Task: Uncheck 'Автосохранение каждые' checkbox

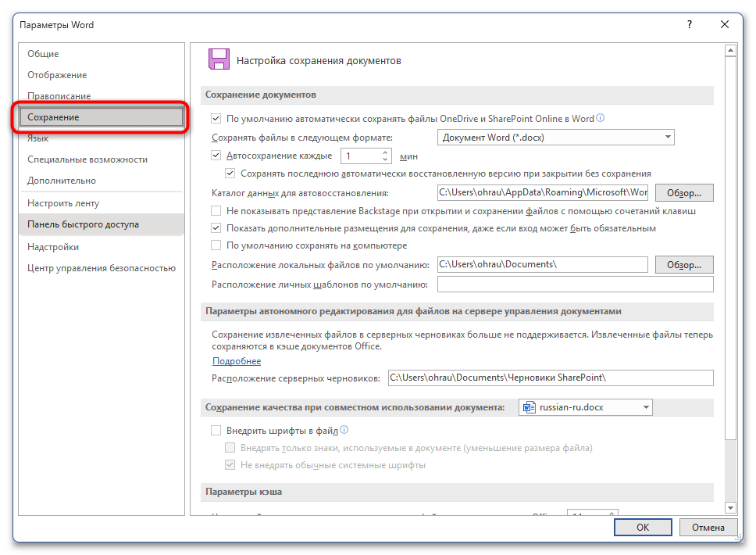Action: coord(216,156)
